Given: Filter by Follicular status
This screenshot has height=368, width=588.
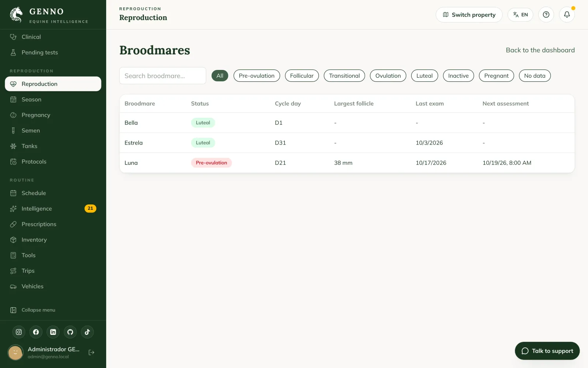Looking at the screenshot, I should point(302,76).
